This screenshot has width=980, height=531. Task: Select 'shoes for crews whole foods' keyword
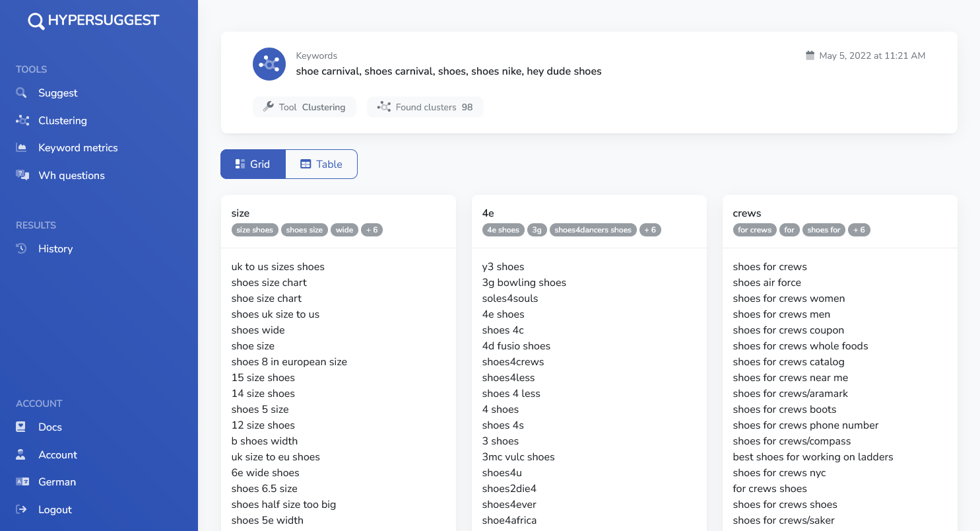(x=800, y=346)
